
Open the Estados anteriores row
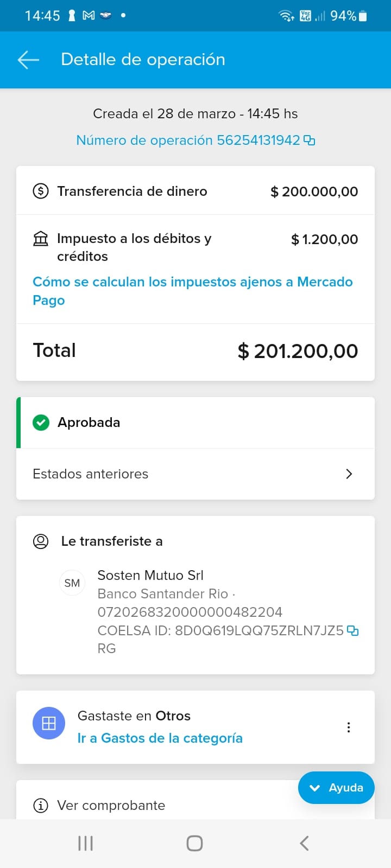point(163,474)
